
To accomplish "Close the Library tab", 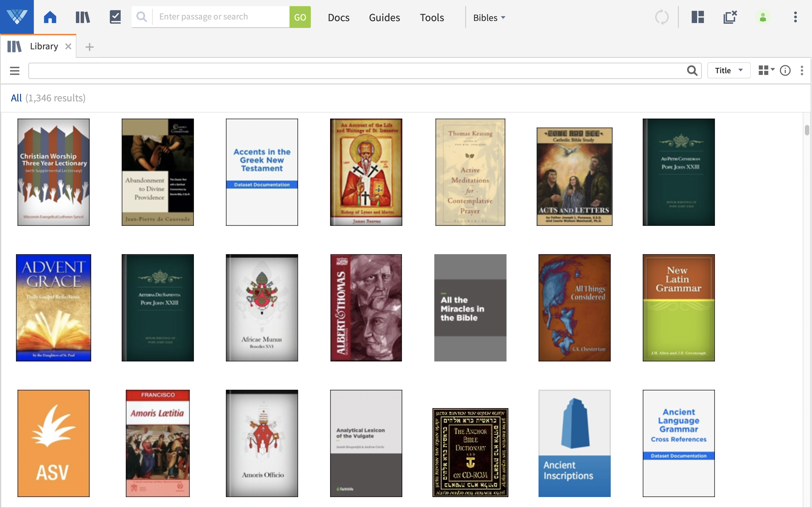I will pos(68,46).
